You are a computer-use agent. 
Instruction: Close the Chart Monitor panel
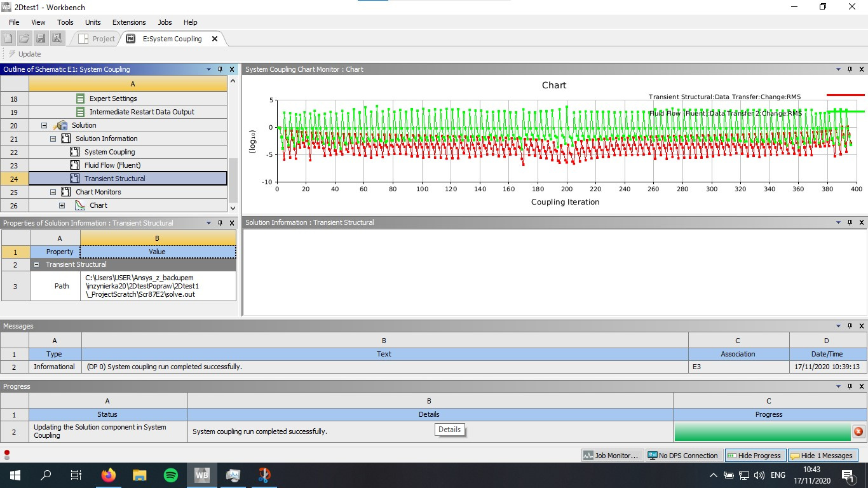[862, 69]
